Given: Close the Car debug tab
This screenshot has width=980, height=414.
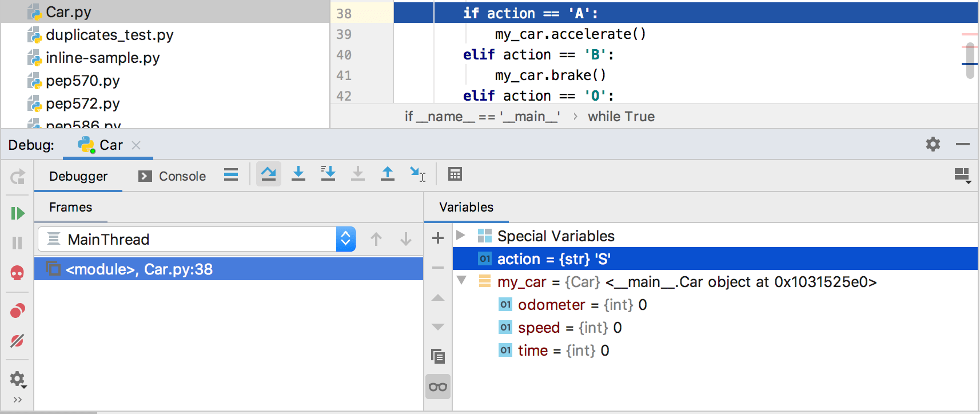Looking at the screenshot, I should coord(136,145).
